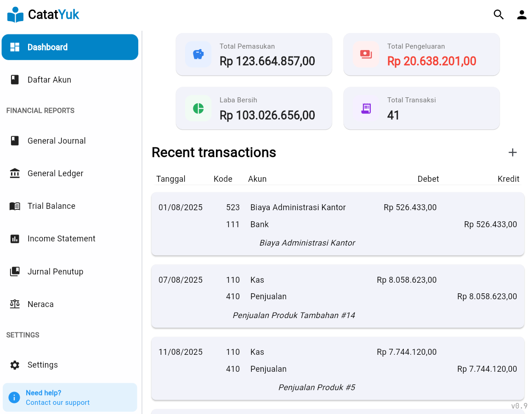This screenshot has width=532, height=414.
Task: Open Daftar Akun from the sidebar
Action: coord(49,80)
